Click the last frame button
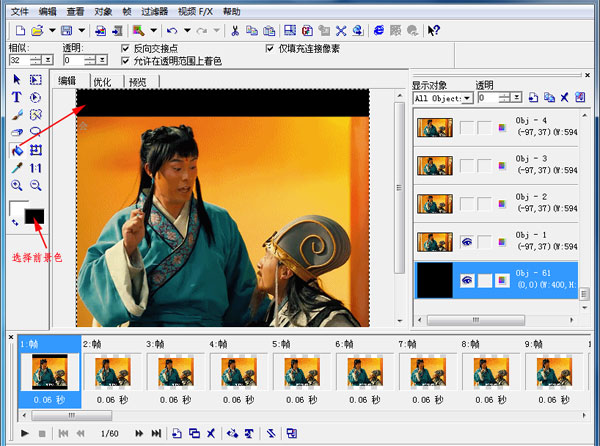The height and width of the screenshot is (446, 600). tap(156, 433)
